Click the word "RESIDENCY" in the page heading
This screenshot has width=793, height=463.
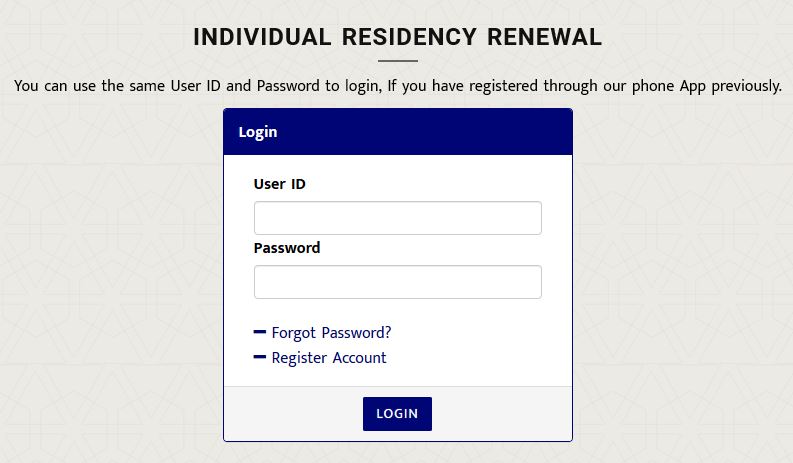[x=409, y=37]
